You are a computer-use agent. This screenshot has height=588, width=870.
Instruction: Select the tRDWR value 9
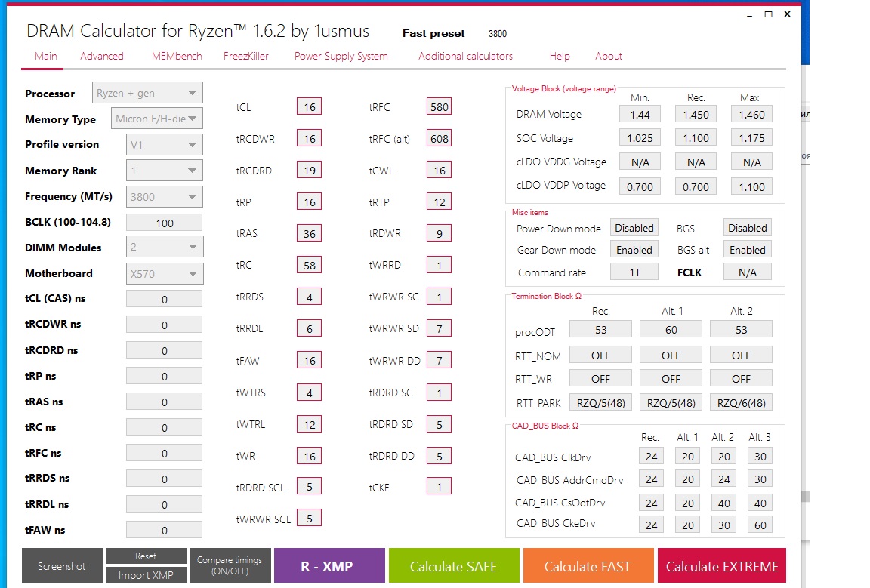coord(439,233)
